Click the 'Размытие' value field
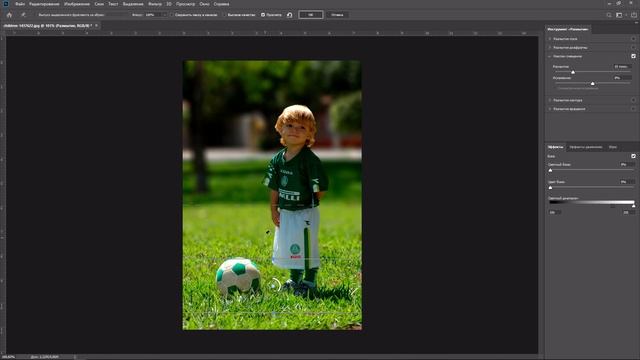640x360 pixels. pos(622,67)
